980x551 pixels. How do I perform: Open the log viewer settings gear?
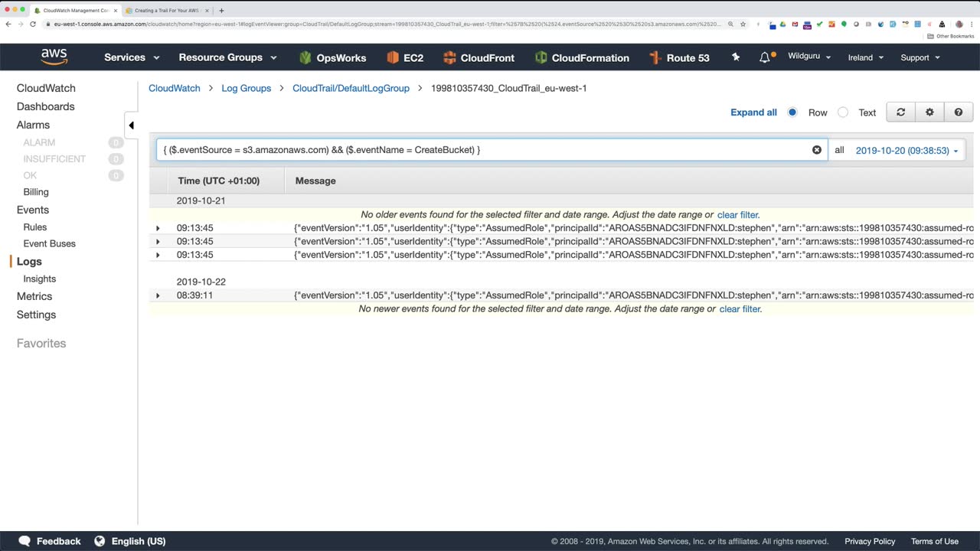929,112
